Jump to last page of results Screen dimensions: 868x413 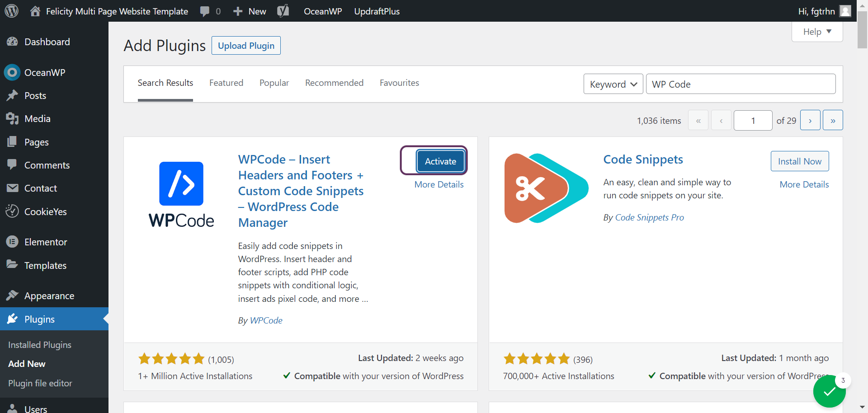pos(833,121)
